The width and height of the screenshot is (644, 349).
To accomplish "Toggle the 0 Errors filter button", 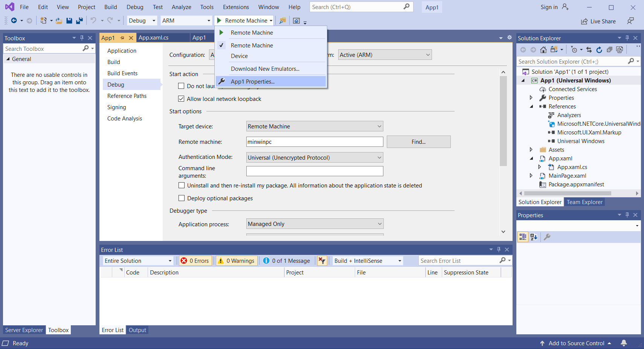I will (x=195, y=261).
